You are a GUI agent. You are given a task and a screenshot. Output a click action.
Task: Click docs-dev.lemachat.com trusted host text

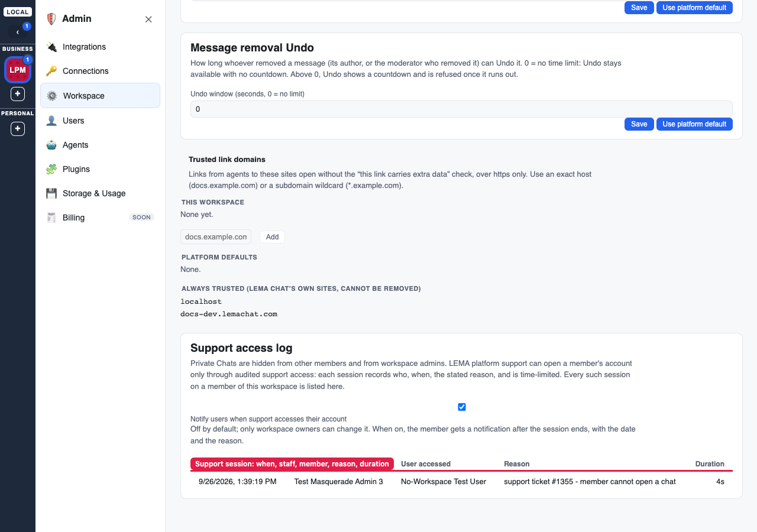pos(229,314)
